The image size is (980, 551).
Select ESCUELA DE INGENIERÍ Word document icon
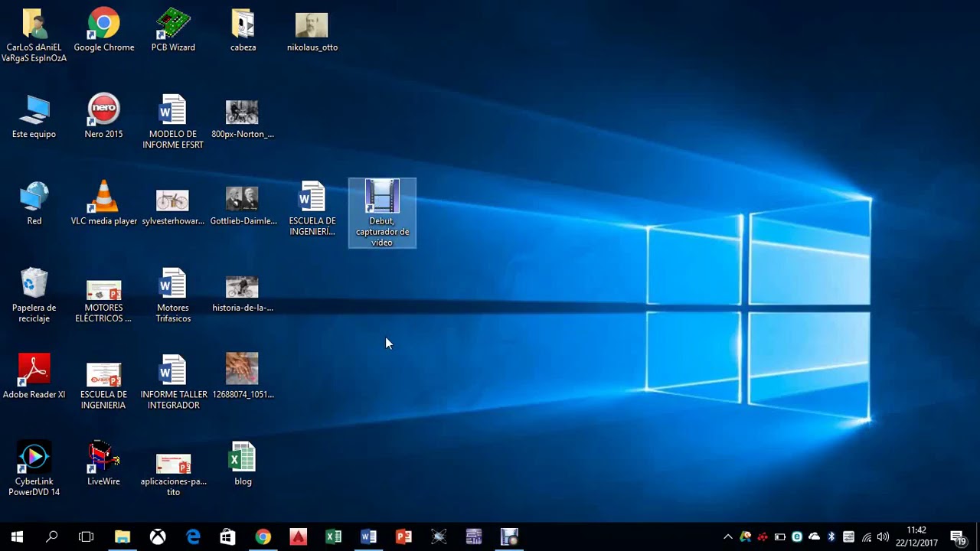312,209
